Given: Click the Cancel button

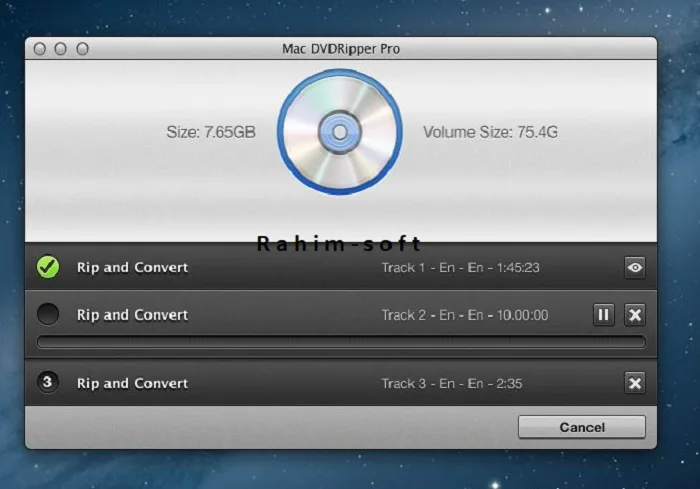Looking at the screenshot, I should [582, 427].
